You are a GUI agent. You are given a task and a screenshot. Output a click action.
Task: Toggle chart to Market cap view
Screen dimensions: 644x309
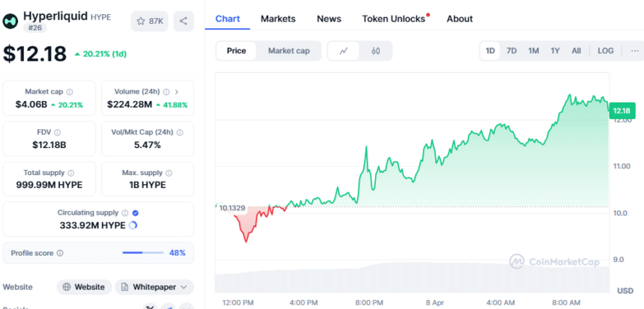click(289, 51)
